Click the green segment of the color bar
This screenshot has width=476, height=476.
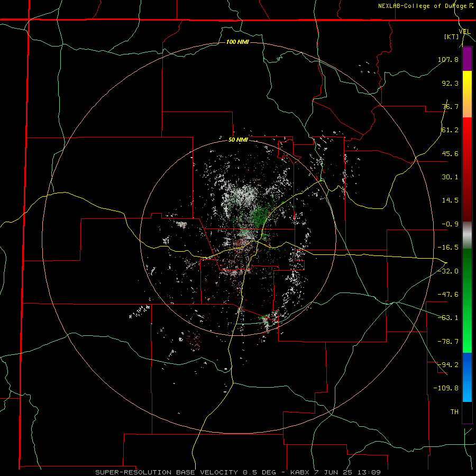pos(467,300)
